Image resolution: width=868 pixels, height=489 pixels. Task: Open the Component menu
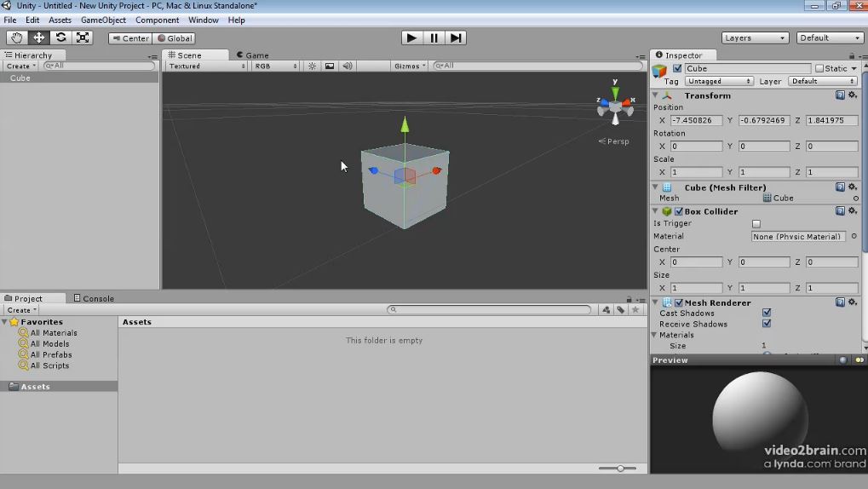158,20
